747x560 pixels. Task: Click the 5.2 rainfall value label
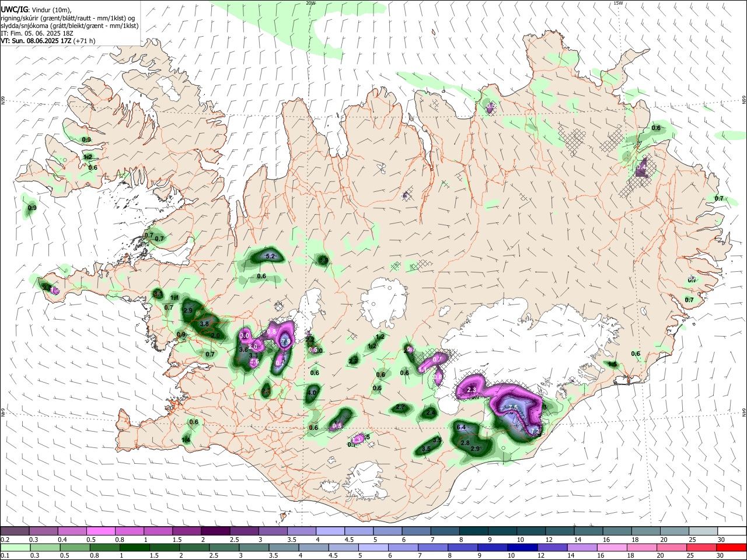point(270,257)
